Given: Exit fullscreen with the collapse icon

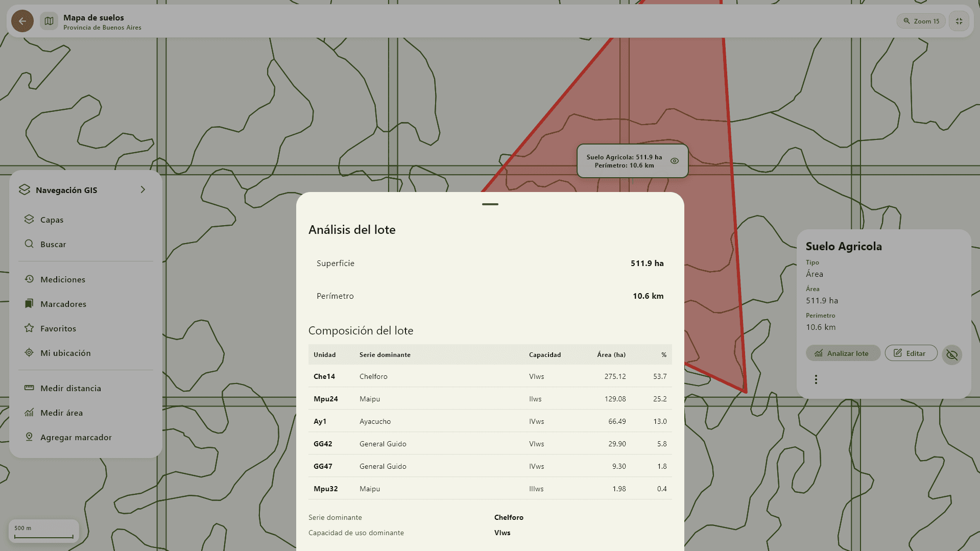Looking at the screenshot, I should tap(959, 21).
